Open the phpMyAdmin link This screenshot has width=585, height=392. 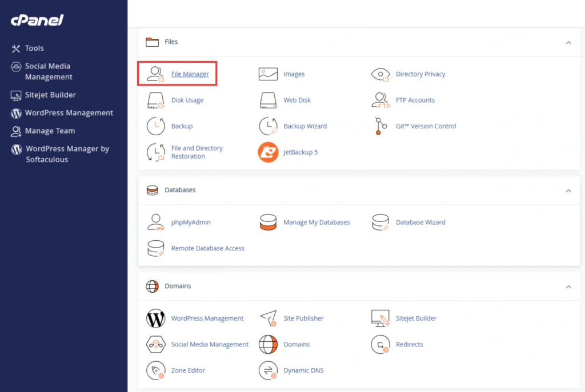[191, 223]
